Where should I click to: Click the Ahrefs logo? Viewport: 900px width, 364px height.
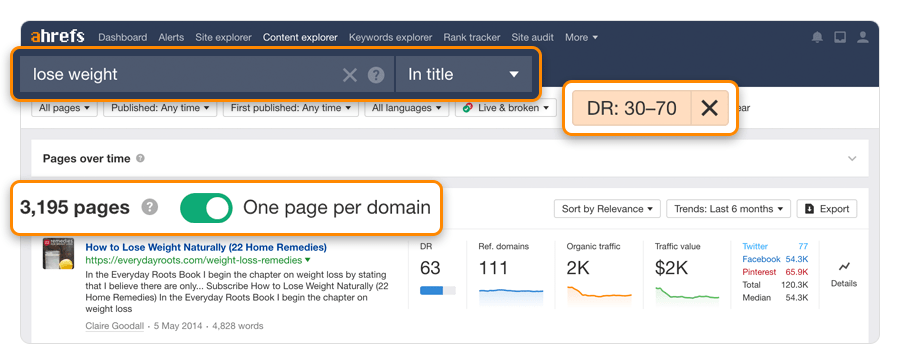57,37
